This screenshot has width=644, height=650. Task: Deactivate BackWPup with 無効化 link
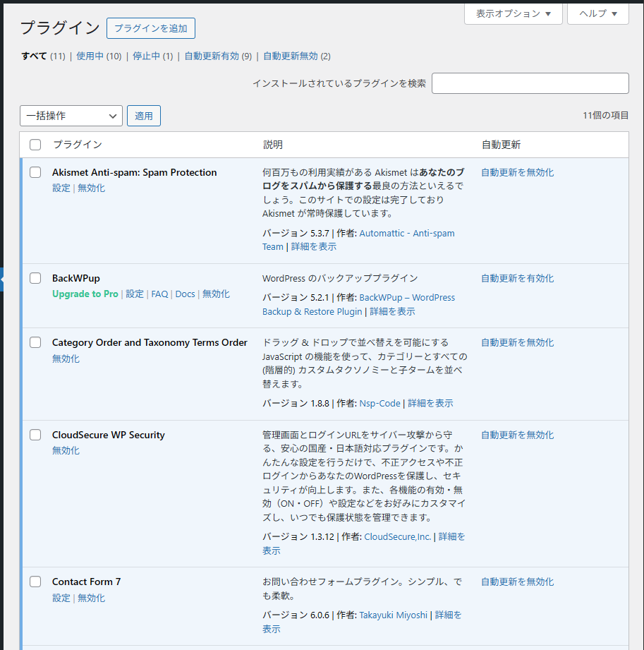[216, 294]
